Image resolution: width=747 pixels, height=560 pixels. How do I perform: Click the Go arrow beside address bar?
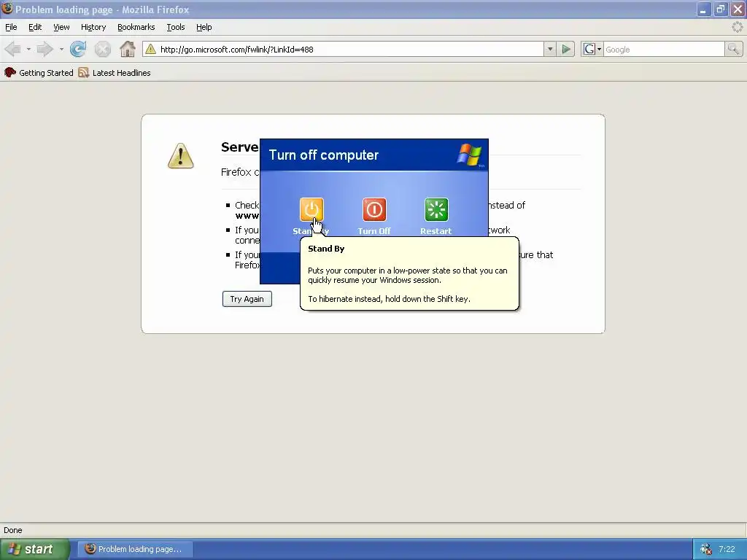(566, 49)
